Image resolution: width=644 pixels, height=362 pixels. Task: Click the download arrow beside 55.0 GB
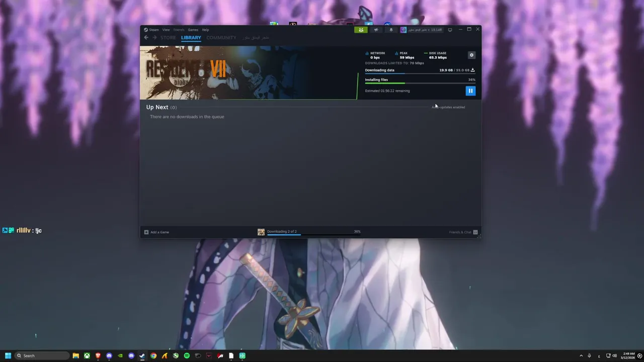[472, 70]
